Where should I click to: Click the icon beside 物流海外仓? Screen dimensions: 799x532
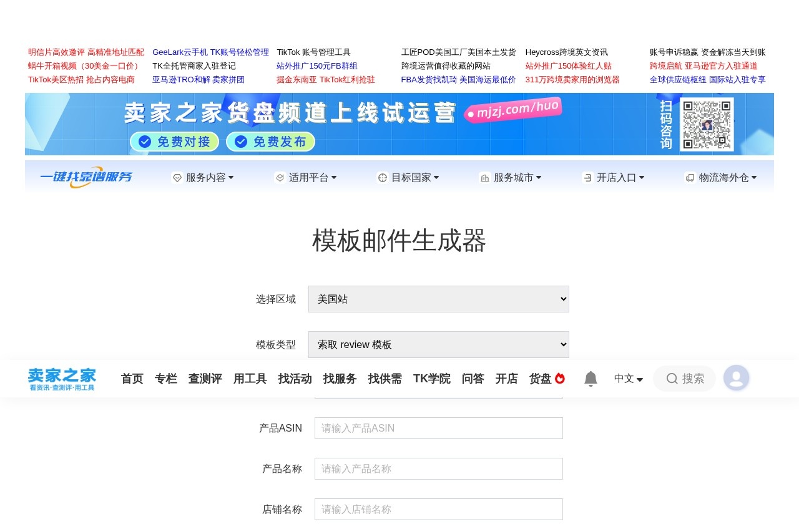click(690, 177)
